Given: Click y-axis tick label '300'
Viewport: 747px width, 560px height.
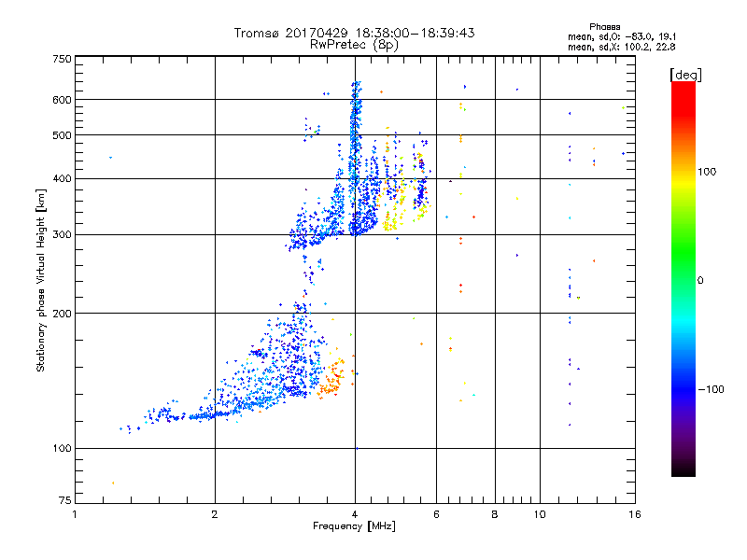Looking at the screenshot, I should tap(62, 235).
